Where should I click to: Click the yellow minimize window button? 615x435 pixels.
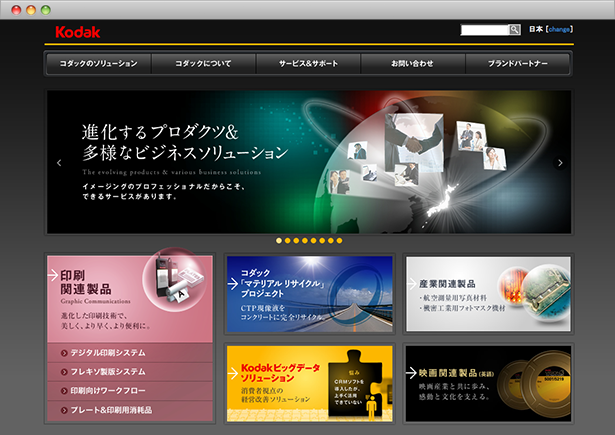coord(31,10)
